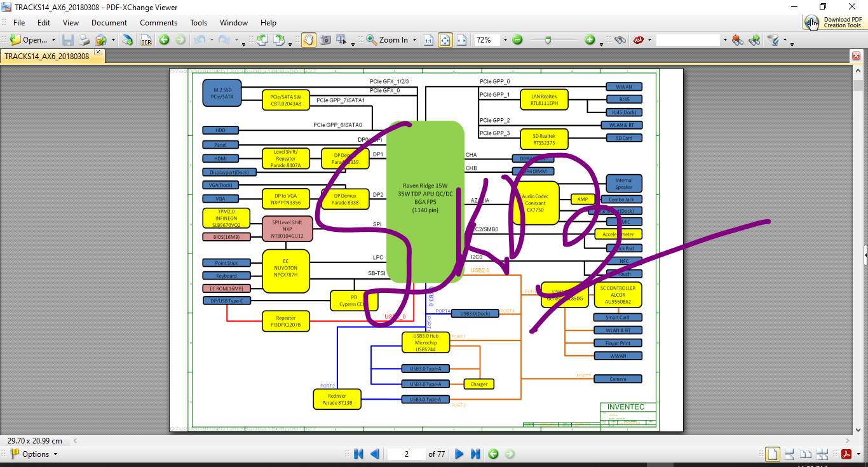Click Download PDF Creation Tools button
The height and width of the screenshot is (467, 868).
click(x=833, y=22)
